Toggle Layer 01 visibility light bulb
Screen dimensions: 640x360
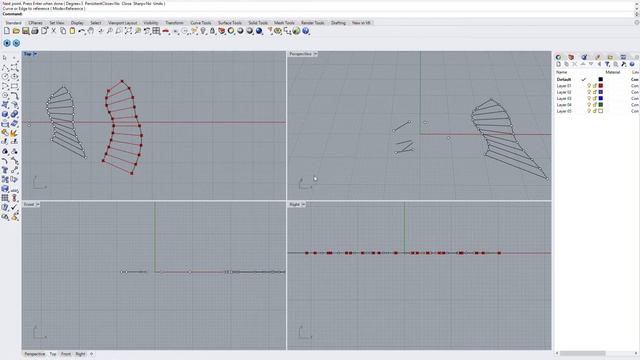tap(589, 86)
